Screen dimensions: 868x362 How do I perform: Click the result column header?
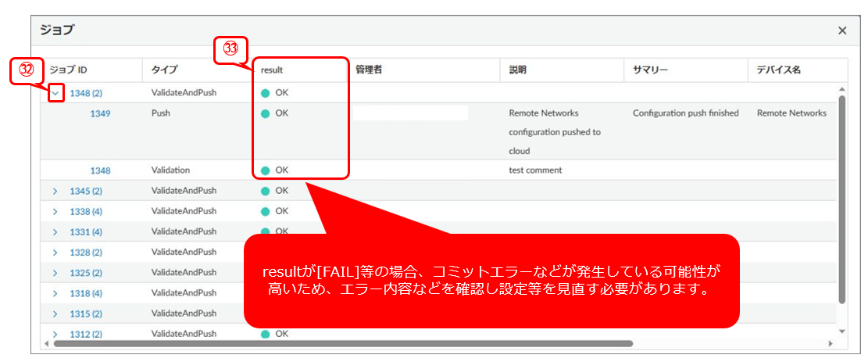coord(272,70)
